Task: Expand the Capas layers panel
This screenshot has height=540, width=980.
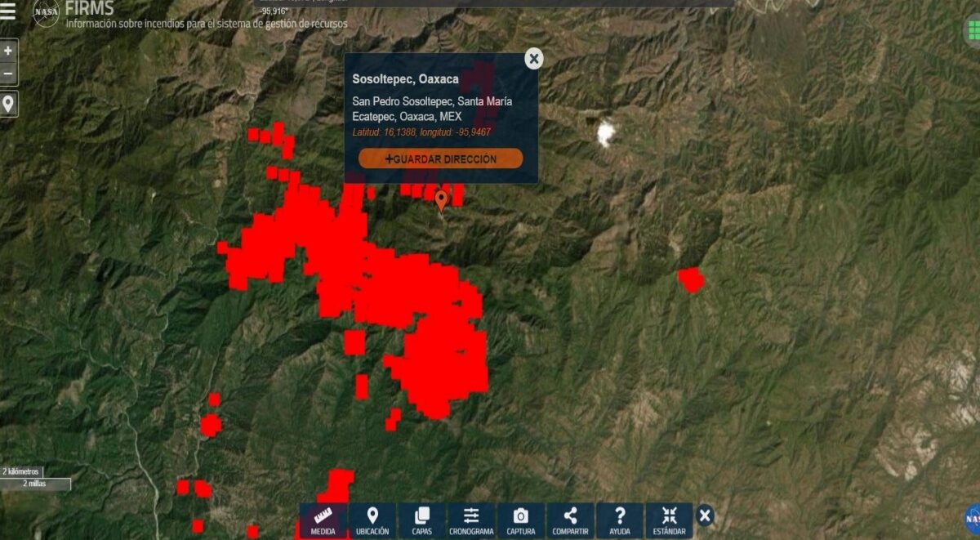Action: point(421,520)
